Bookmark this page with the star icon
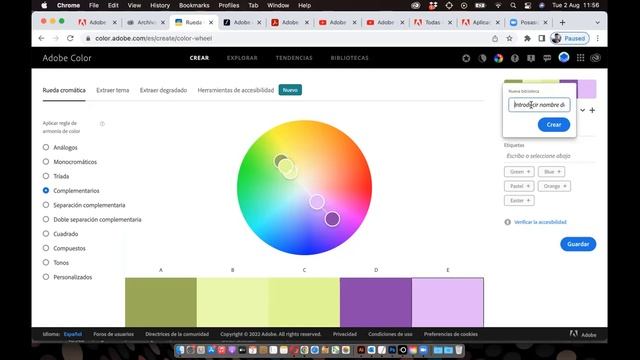Image resolution: width=640 pixels, height=360 pixels. (x=509, y=38)
